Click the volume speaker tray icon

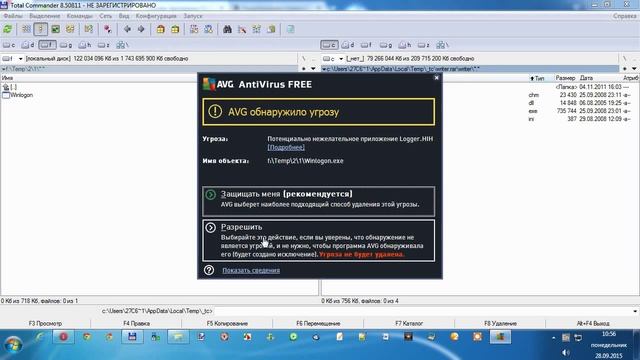pos(565,352)
